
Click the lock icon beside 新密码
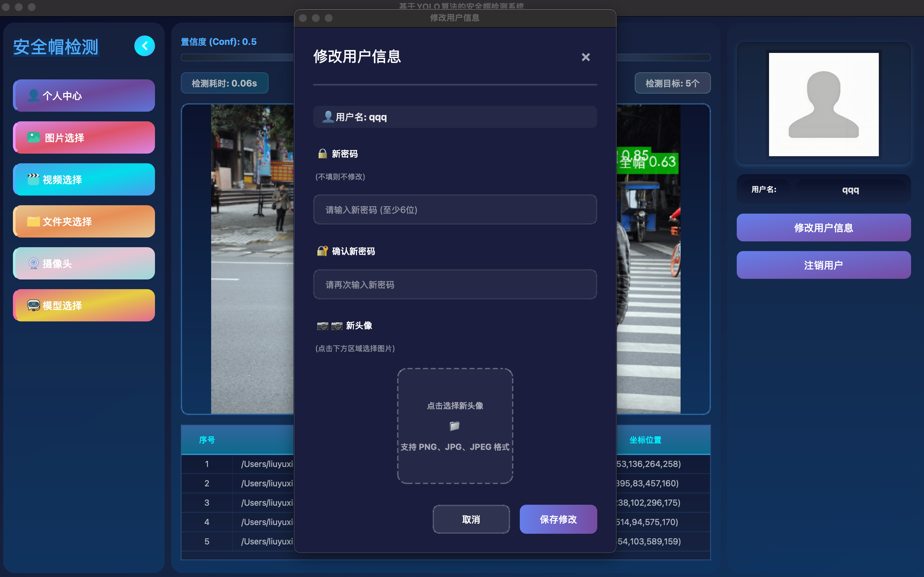323,154
